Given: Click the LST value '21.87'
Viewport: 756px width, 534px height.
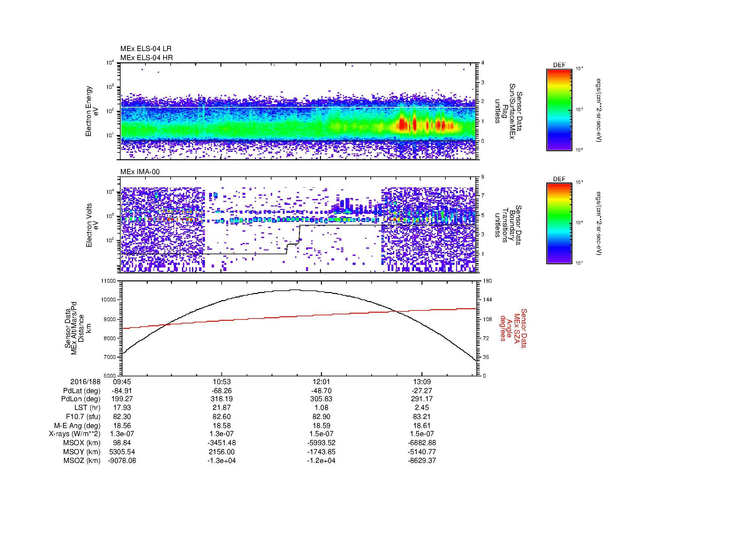Looking at the screenshot, I should click(222, 408).
